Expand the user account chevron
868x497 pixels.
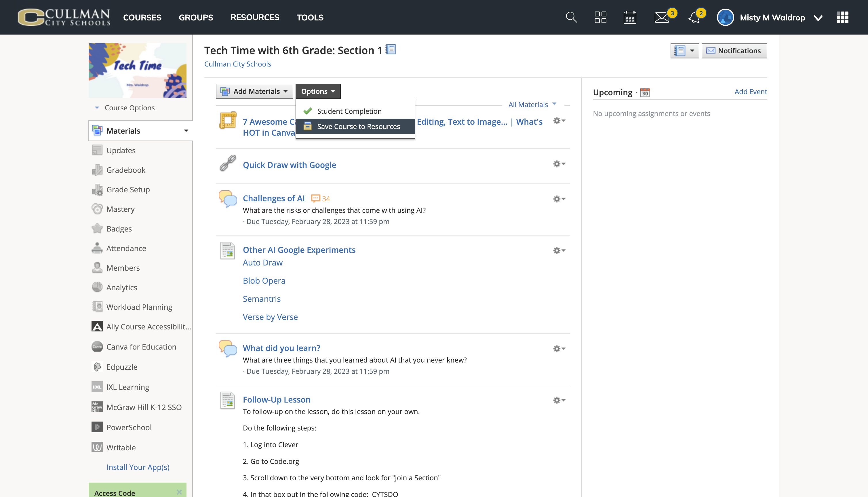tap(818, 18)
